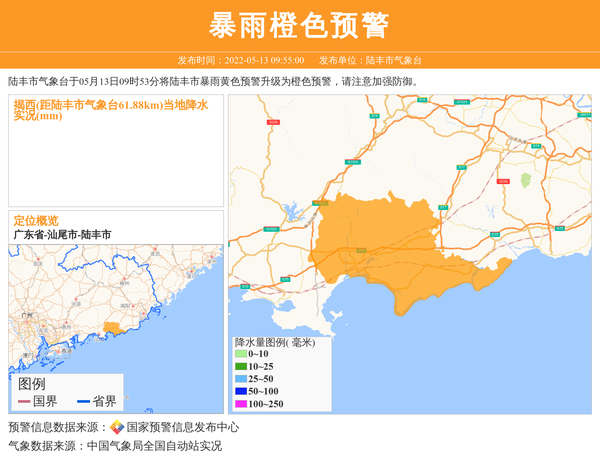This screenshot has height=471, width=600.
Task: Click the blue 省界 line symbol in legend
Action: 83,401
